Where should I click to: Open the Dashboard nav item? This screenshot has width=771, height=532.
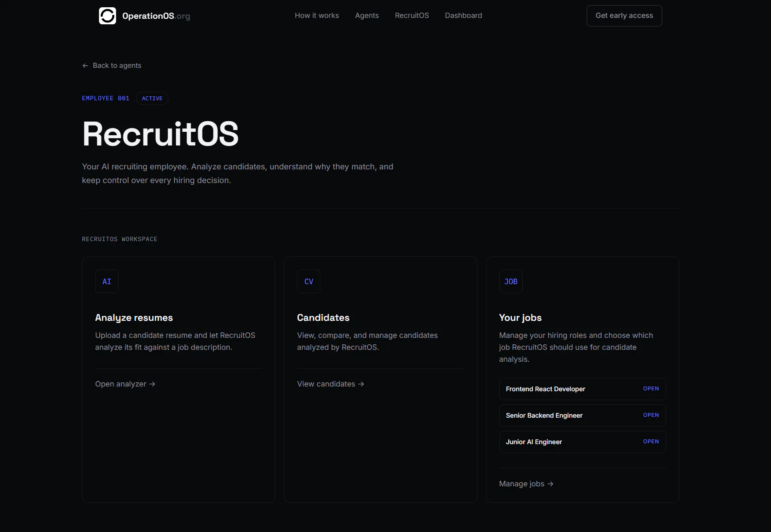(x=463, y=15)
